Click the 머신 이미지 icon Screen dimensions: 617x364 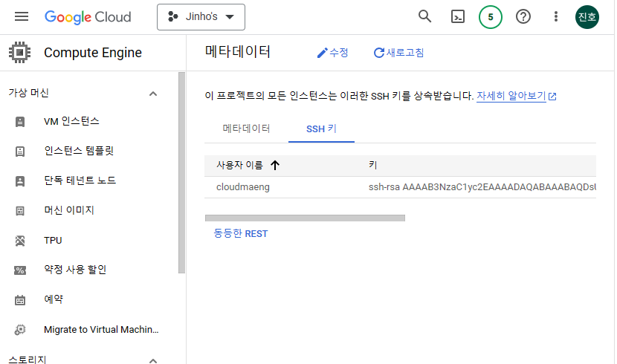pos(19,211)
